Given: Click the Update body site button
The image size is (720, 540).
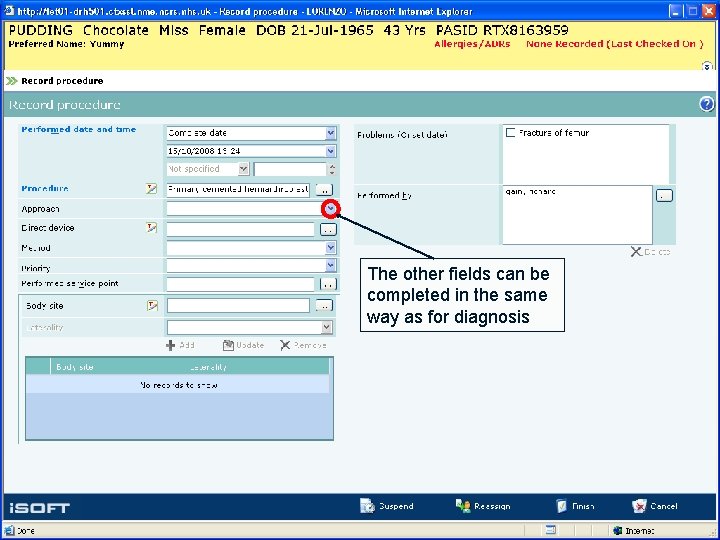Looking at the screenshot, I should pyautogui.click(x=243, y=345).
